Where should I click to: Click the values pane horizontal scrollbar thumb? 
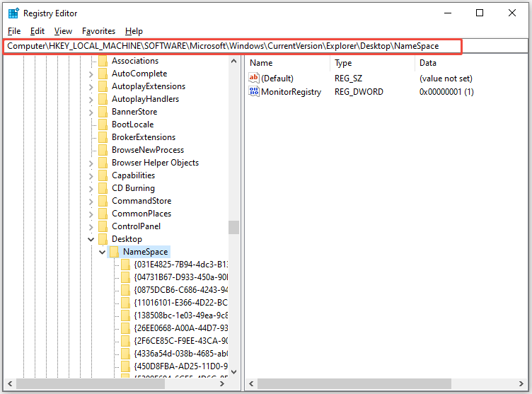[x=354, y=384]
